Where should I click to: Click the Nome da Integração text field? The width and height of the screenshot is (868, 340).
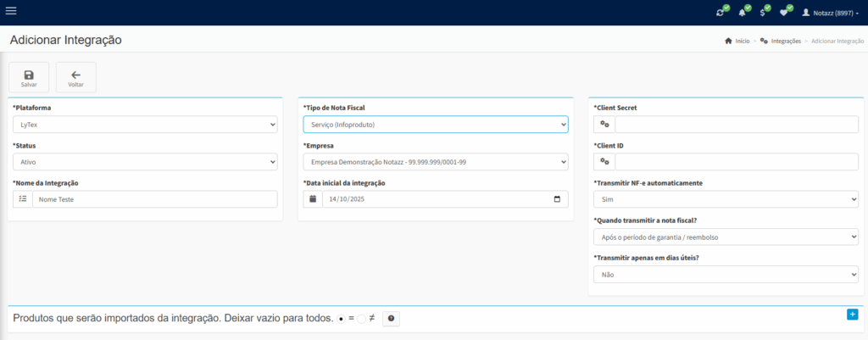point(153,199)
